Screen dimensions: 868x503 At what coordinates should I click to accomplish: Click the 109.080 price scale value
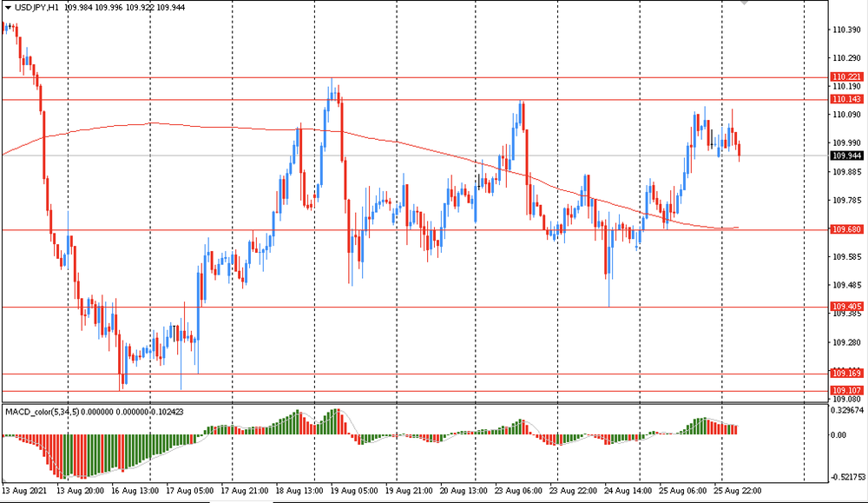point(847,399)
